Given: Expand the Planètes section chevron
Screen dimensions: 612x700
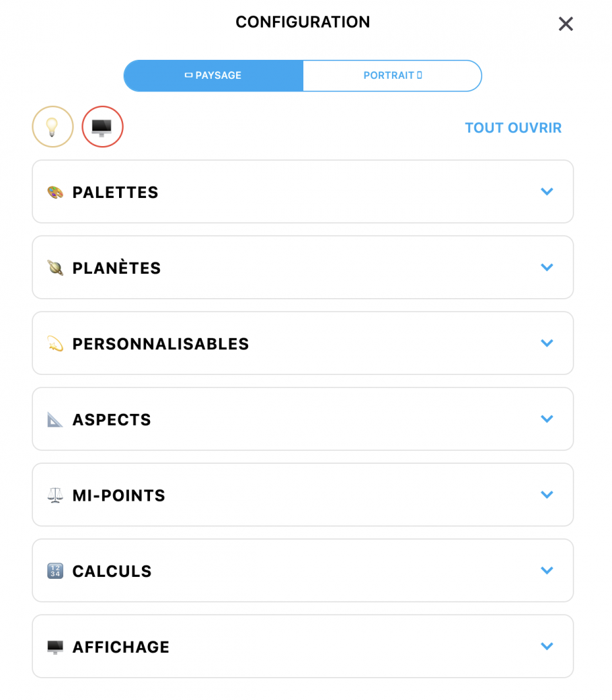Looking at the screenshot, I should click(x=547, y=267).
